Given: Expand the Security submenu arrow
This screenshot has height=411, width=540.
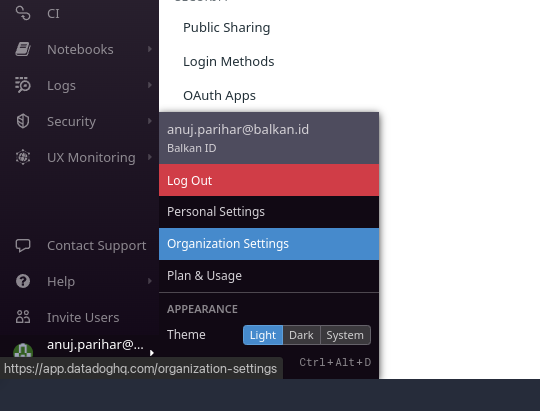Looking at the screenshot, I should point(150,121).
